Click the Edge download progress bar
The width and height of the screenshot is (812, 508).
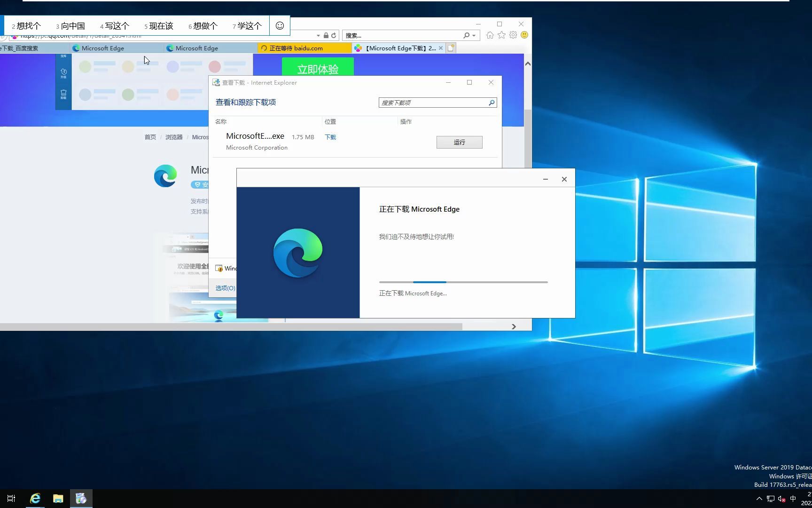pos(463,282)
